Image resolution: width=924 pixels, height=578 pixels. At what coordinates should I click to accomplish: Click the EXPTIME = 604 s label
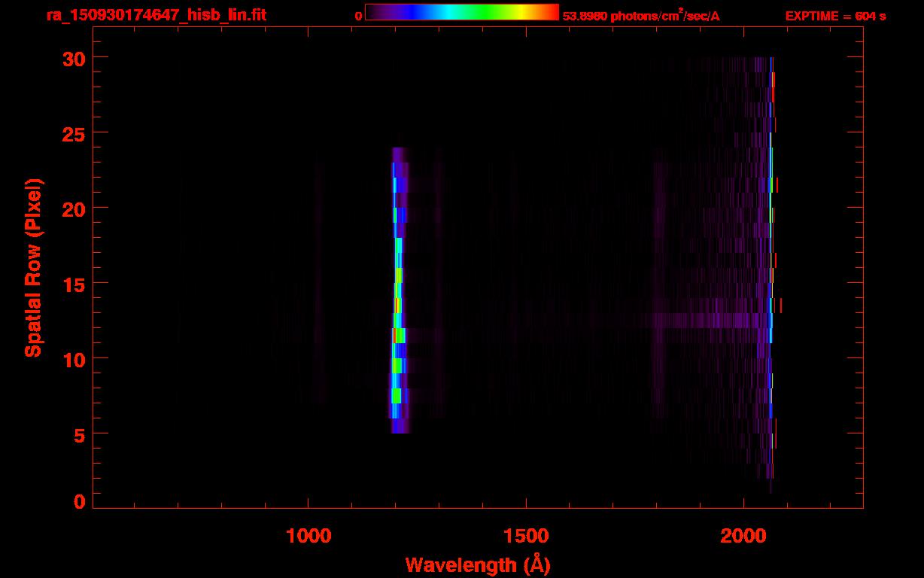click(x=835, y=16)
